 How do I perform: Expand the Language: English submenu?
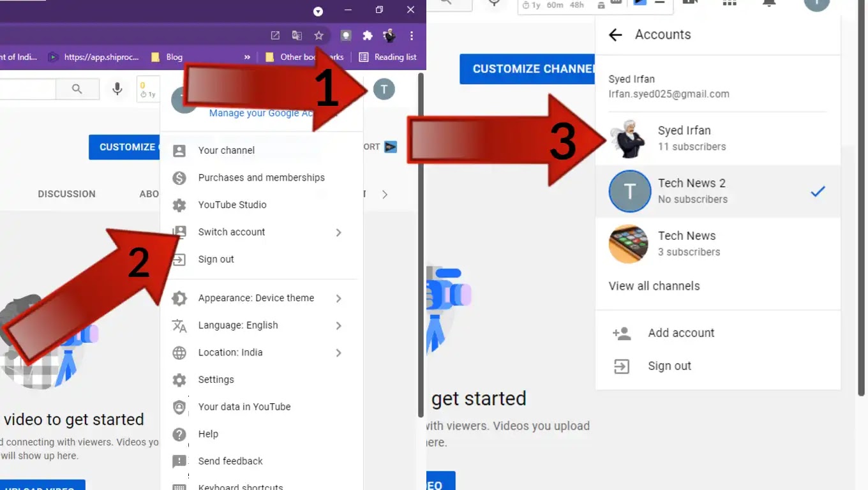262,325
